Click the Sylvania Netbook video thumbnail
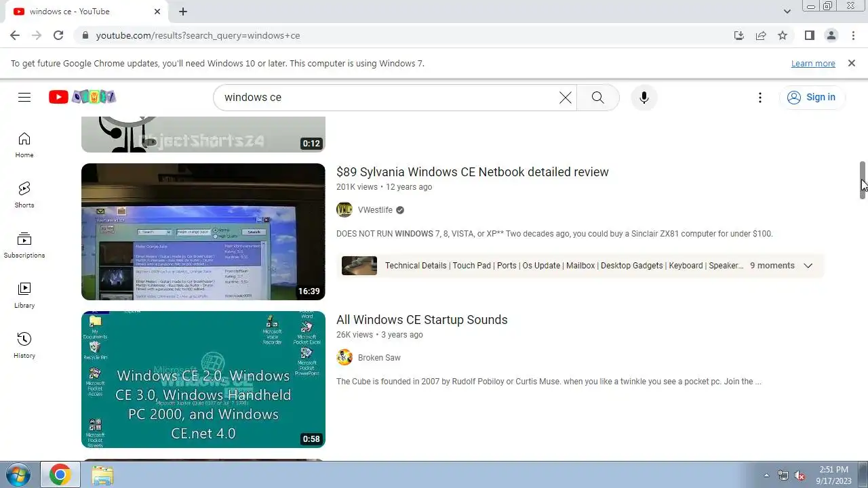868x488 pixels. 203,232
